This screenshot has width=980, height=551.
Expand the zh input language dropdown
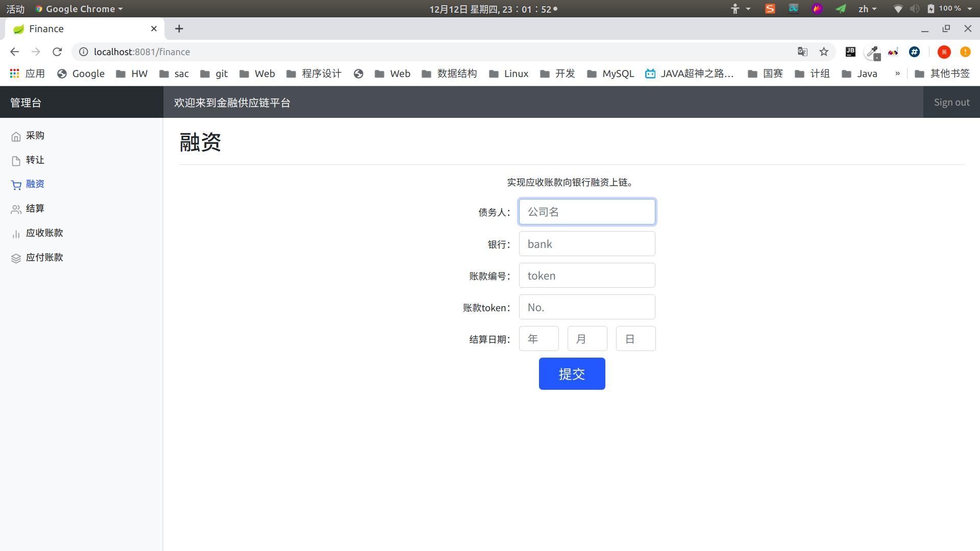tap(867, 9)
